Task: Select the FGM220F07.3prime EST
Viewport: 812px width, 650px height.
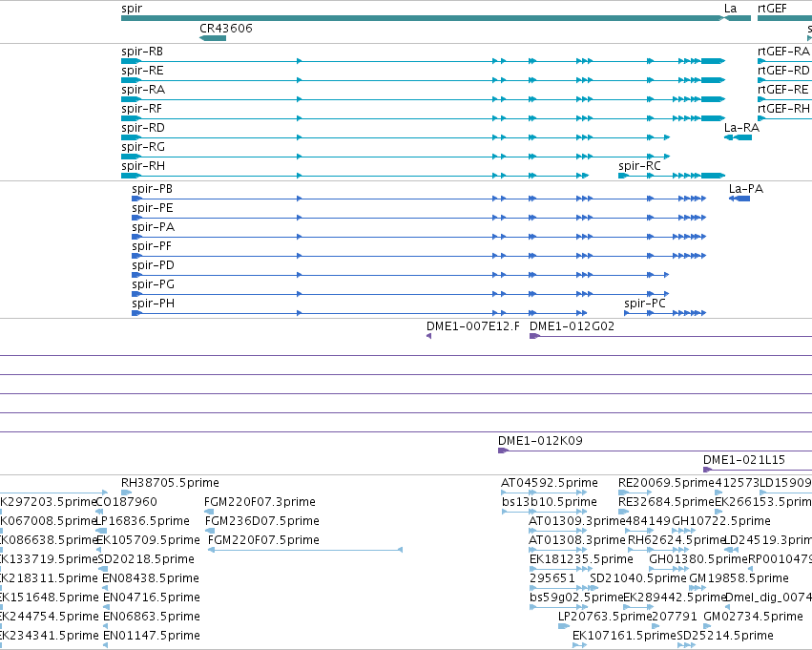Action: point(209,512)
